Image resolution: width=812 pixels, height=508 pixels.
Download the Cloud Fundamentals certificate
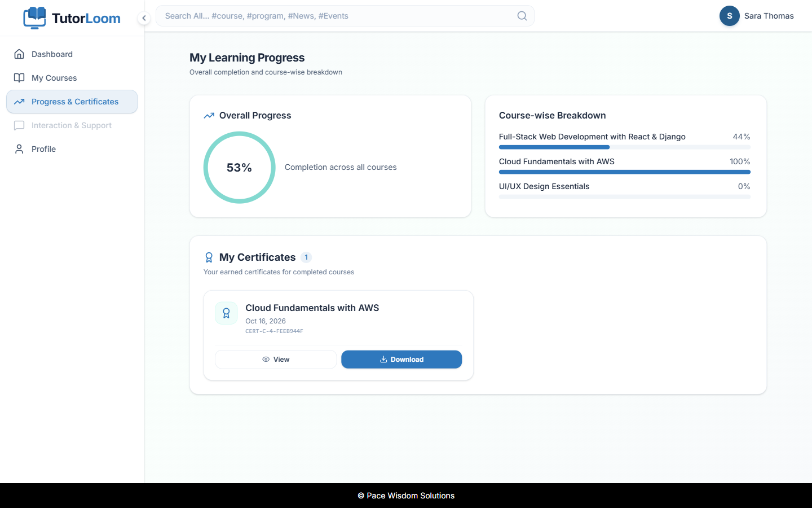(x=401, y=360)
